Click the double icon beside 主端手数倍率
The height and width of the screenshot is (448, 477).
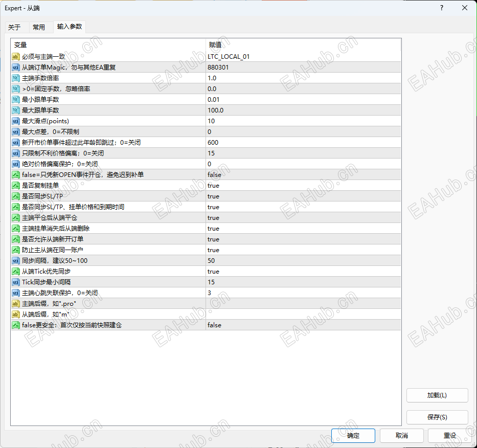16,78
